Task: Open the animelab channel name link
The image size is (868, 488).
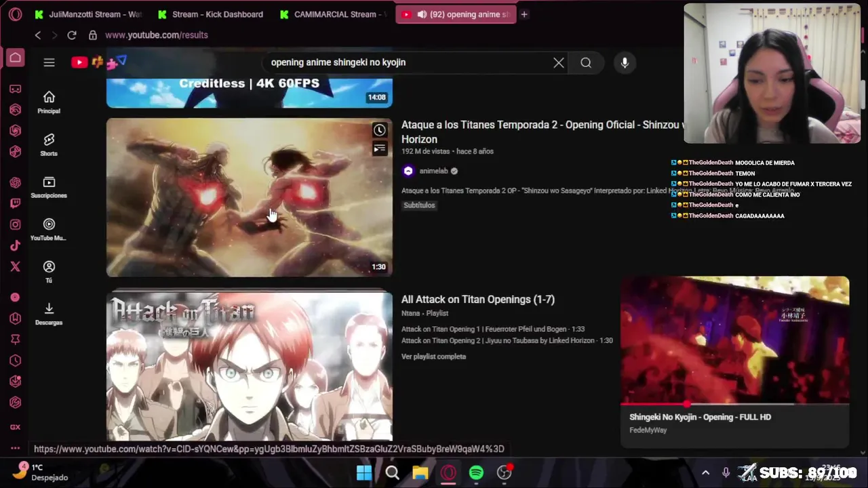Action: [433, 171]
